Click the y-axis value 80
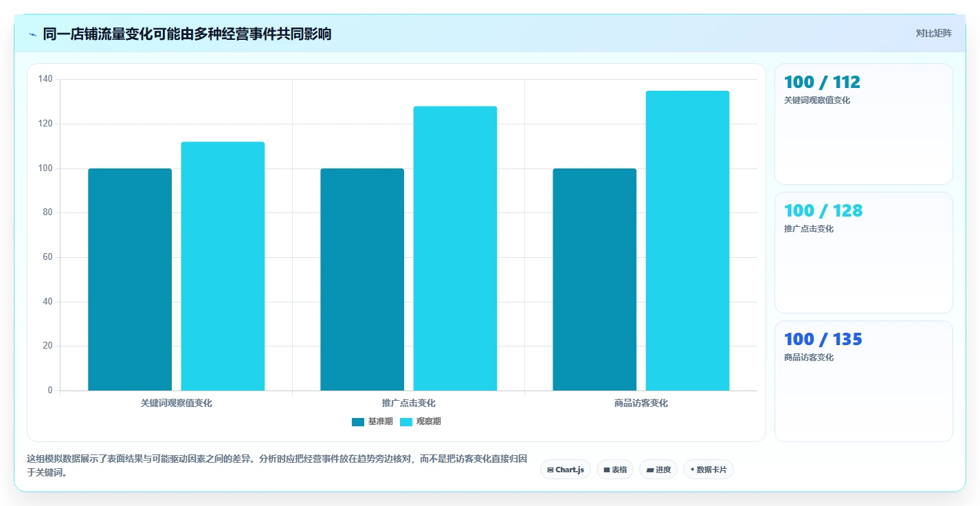 coord(47,212)
